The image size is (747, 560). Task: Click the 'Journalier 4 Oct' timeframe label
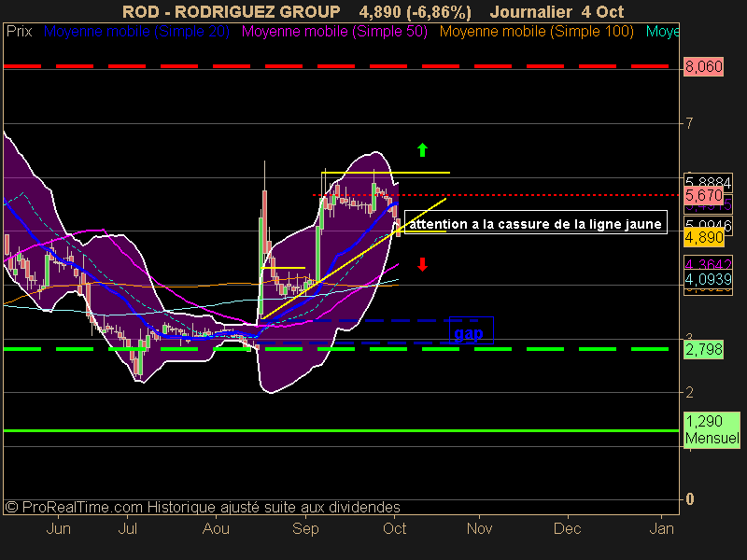(x=557, y=11)
